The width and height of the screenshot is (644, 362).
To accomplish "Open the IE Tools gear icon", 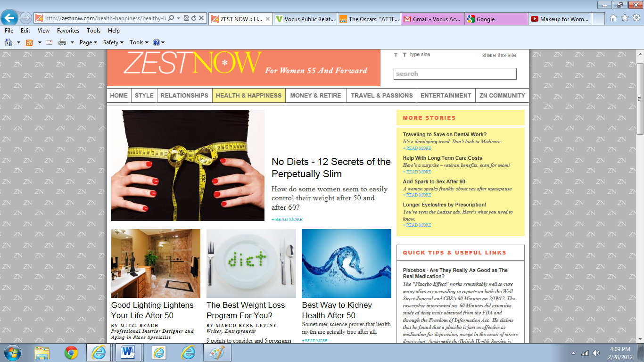I will coord(636,18).
